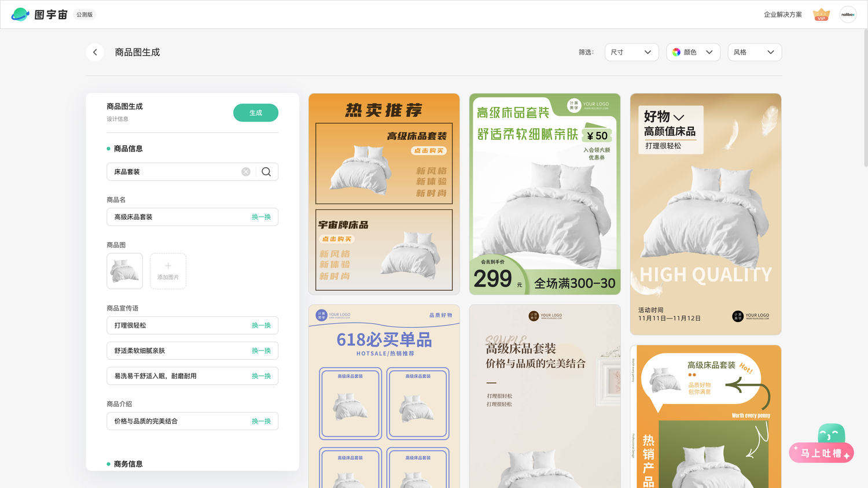
Task: Click the 商品信息 section heading
Action: coord(128,149)
